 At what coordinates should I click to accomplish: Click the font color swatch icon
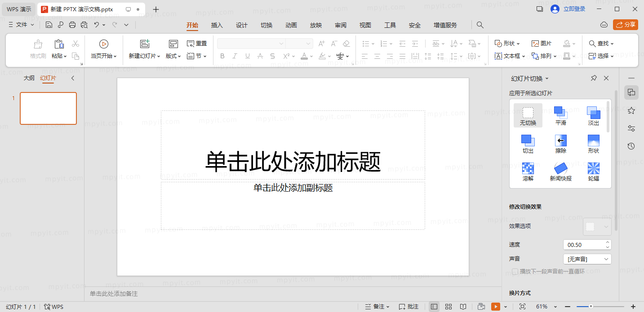click(304, 56)
